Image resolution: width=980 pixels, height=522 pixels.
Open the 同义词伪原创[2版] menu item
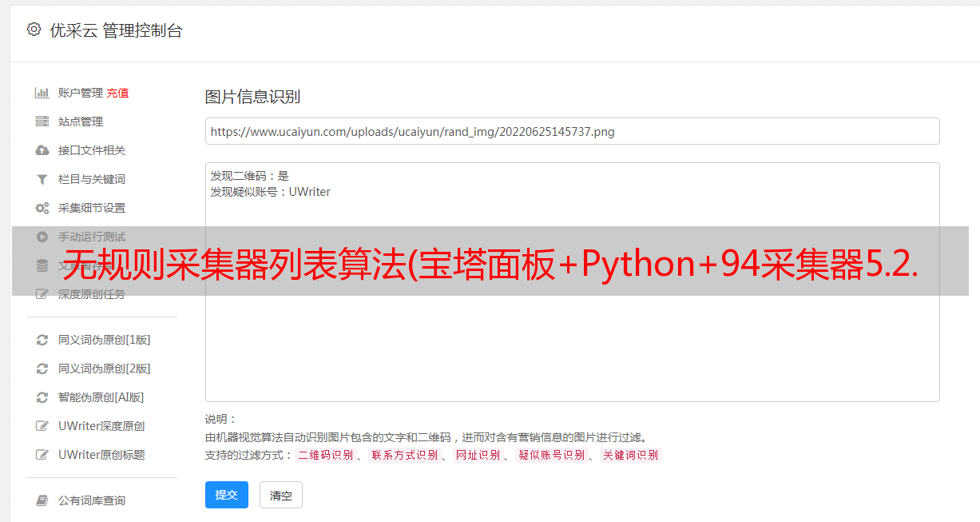coord(104,369)
